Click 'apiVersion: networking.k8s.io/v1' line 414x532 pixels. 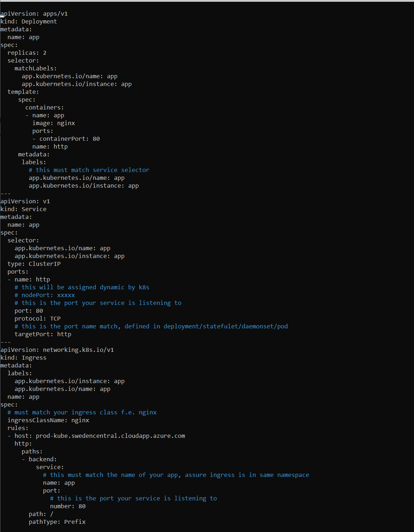click(57, 350)
